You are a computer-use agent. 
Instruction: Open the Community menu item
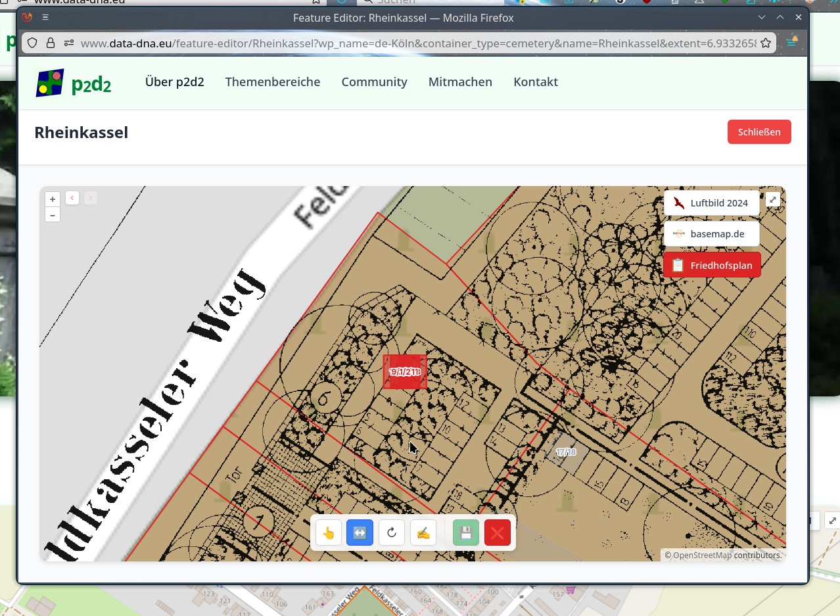click(x=374, y=82)
